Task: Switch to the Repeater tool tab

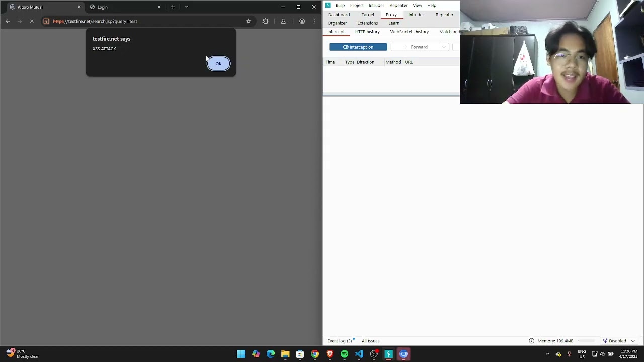Action: 444,15
